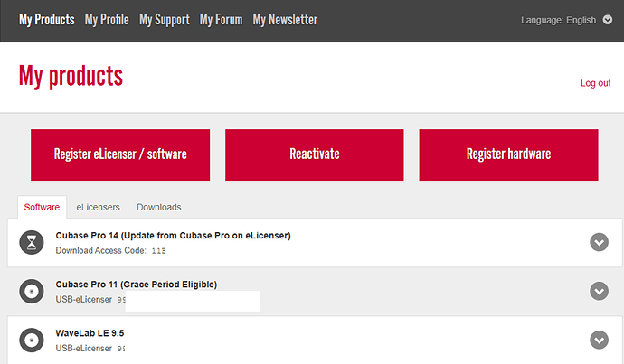Switch to the Downloads tab
This screenshot has height=364, width=624.
tap(158, 207)
